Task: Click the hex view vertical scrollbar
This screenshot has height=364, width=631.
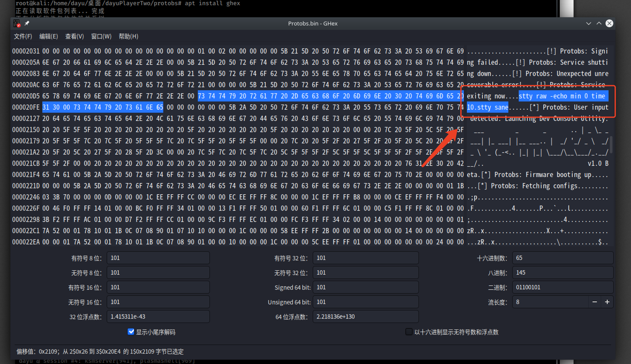Action: tap(611, 145)
